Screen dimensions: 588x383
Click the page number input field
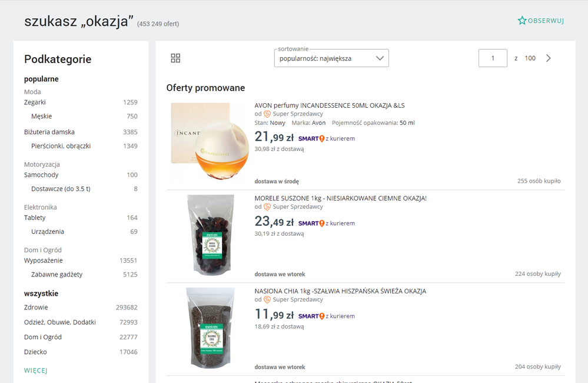(493, 58)
